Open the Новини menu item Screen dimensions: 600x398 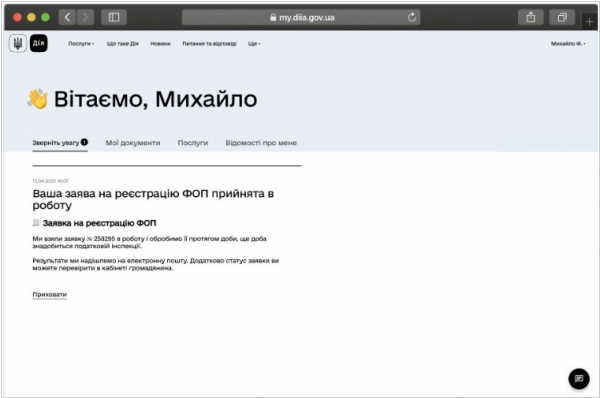[160, 44]
